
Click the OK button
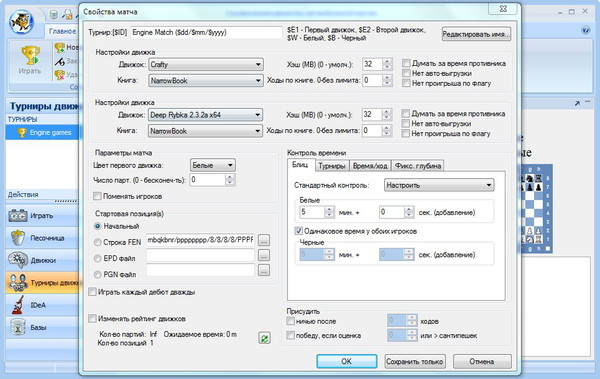[347, 361]
